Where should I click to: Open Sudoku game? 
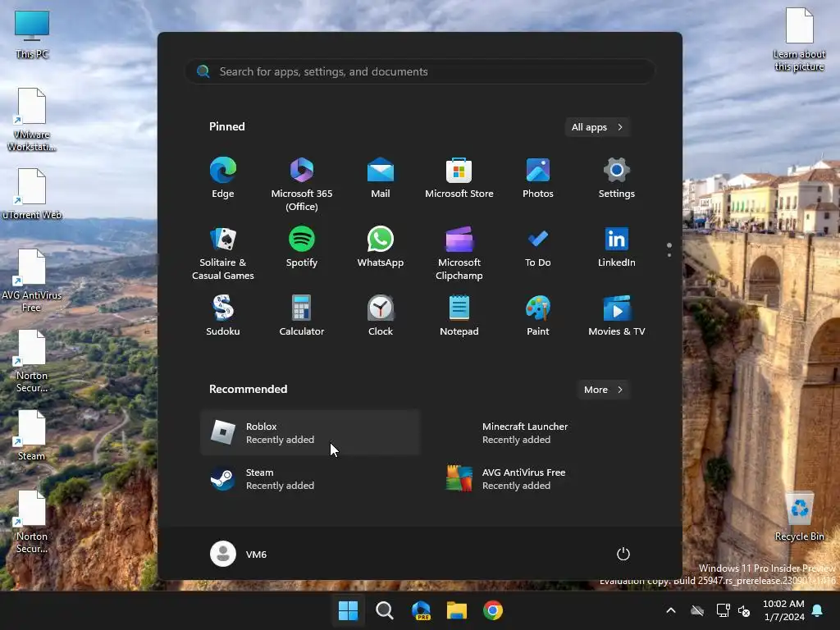pyautogui.click(x=223, y=316)
